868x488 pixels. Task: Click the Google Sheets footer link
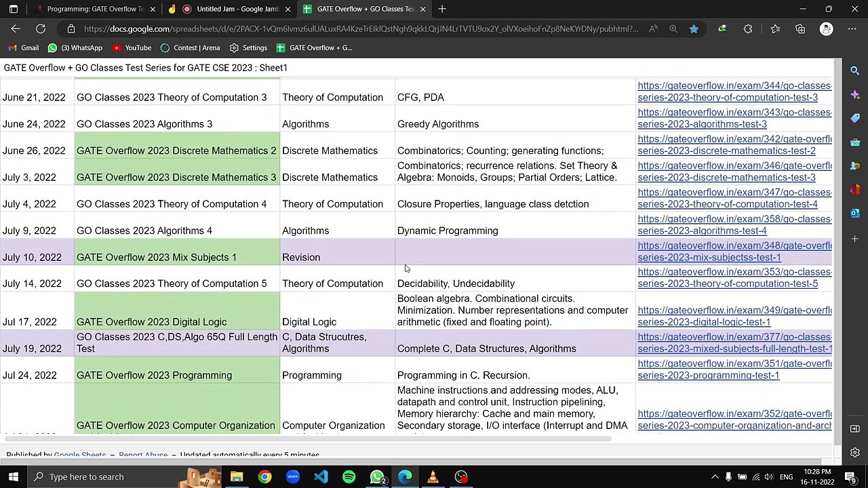coord(80,455)
